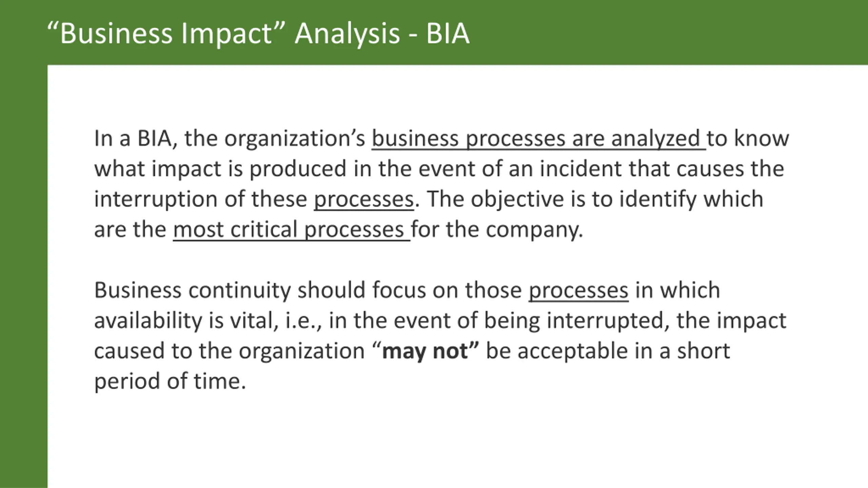Click the word "organization's" in first paragraph
This screenshot has height=488, width=868.
pyautogui.click(x=295, y=139)
